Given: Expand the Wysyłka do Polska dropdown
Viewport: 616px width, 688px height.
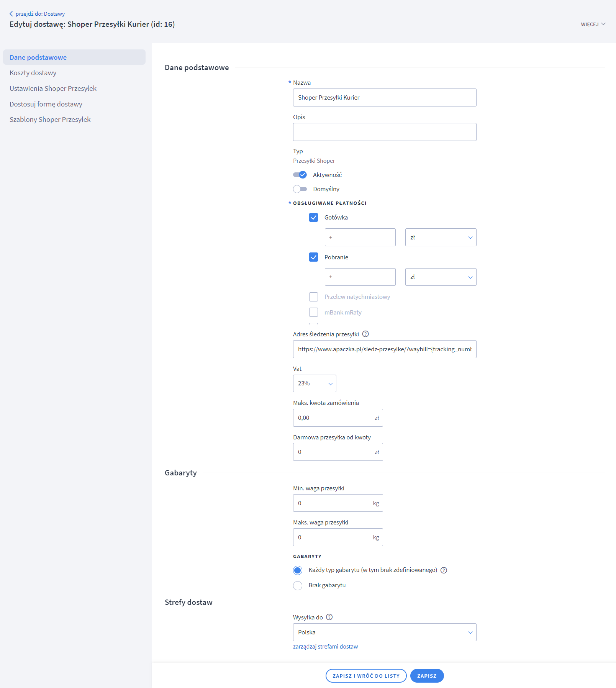Looking at the screenshot, I should 384,632.
